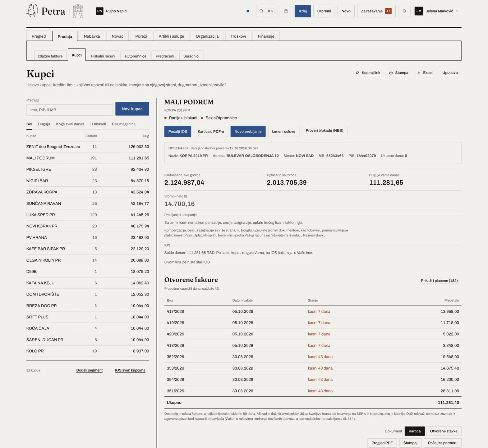Expand the Jelena Marković user menu chevron
Image resolution: width=488 pixels, height=448 pixels.
(457, 11)
